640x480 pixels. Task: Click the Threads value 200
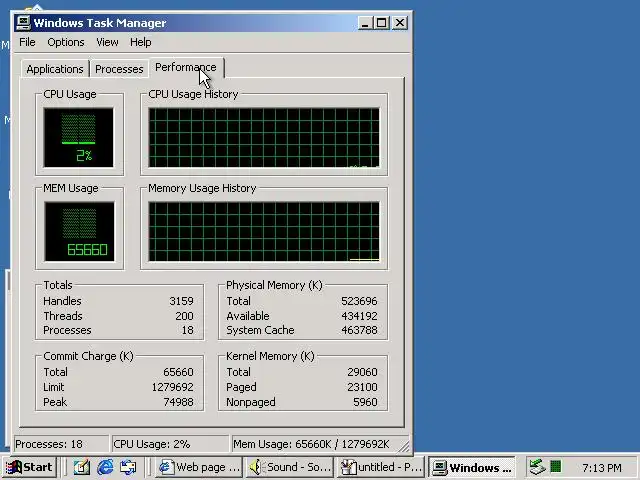(184, 316)
